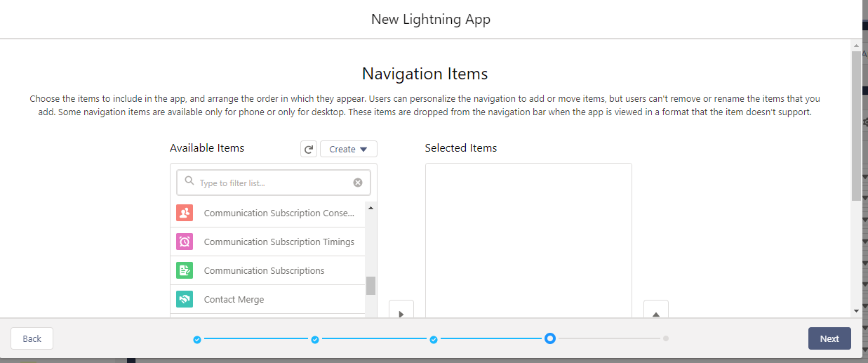Move item to Selected Items with right arrow
The height and width of the screenshot is (363, 868).
pos(401,312)
